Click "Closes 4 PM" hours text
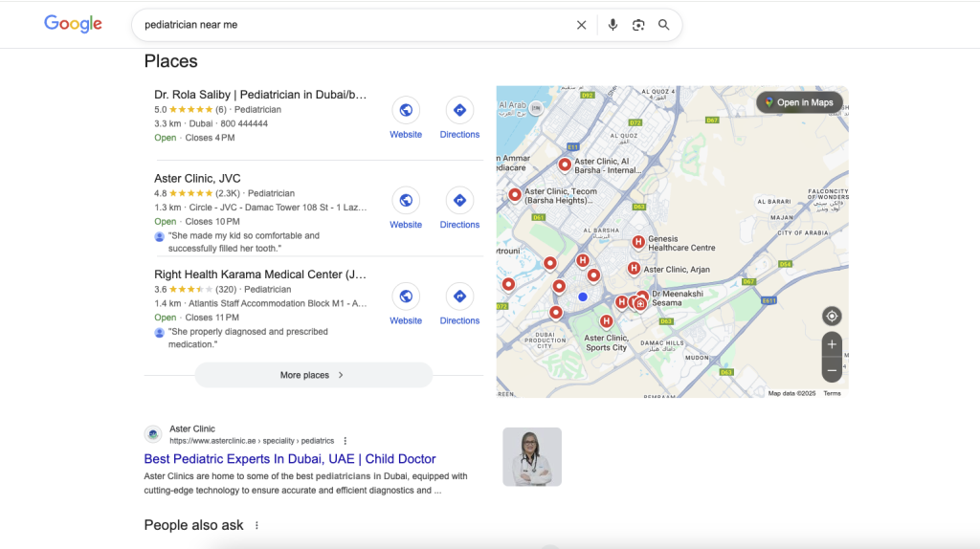Screen dimensions: 980x549 click(210, 138)
